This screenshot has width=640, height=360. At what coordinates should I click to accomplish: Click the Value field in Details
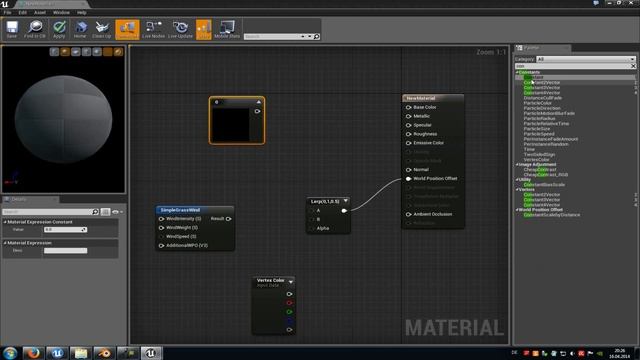click(65, 230)
